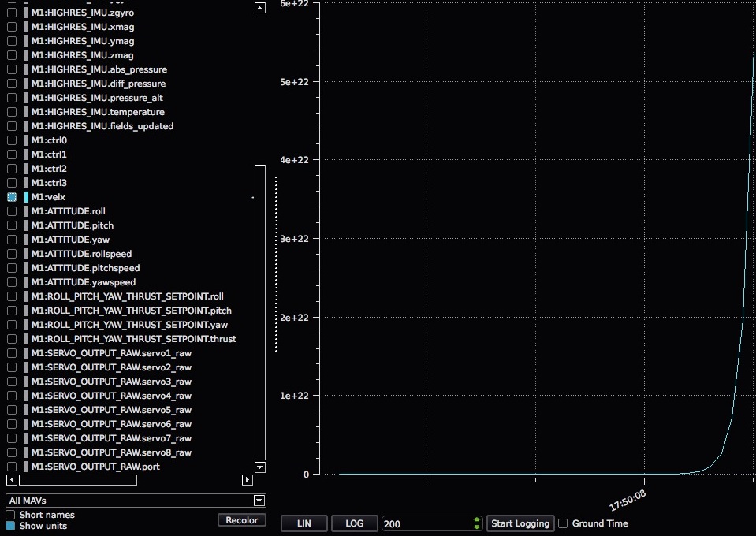Click Start Logging
This screenshot has height=536, width=756.
pyautogui.click(x=520, y=523)
